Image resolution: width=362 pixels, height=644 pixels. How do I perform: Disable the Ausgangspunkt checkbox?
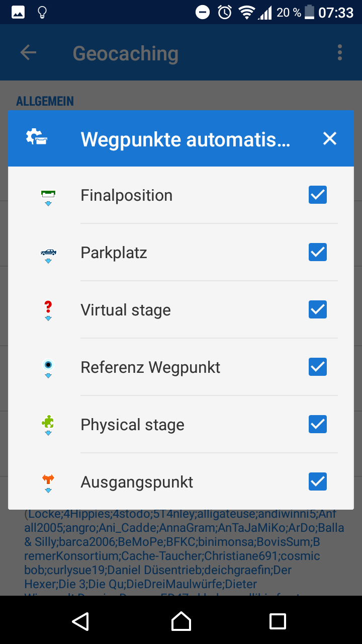318,481
